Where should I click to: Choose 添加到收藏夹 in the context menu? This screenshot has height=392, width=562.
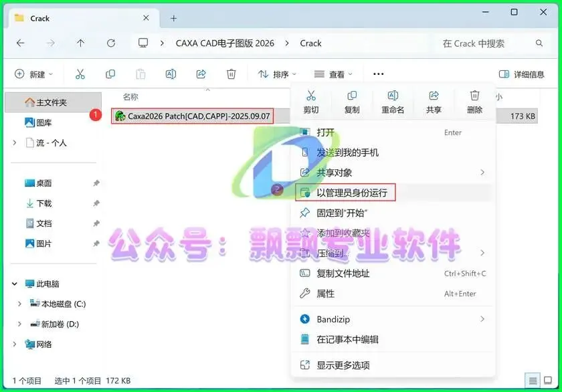pos(393,233)
